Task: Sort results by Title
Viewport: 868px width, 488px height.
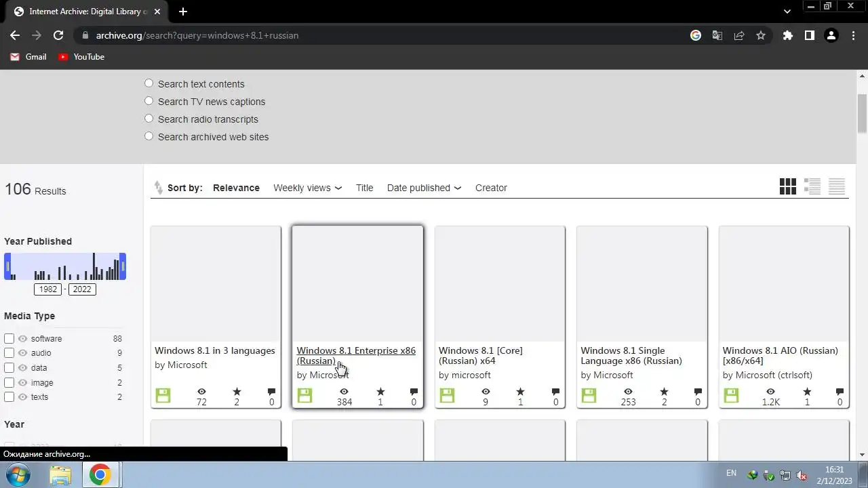Action: coord(364,188)
